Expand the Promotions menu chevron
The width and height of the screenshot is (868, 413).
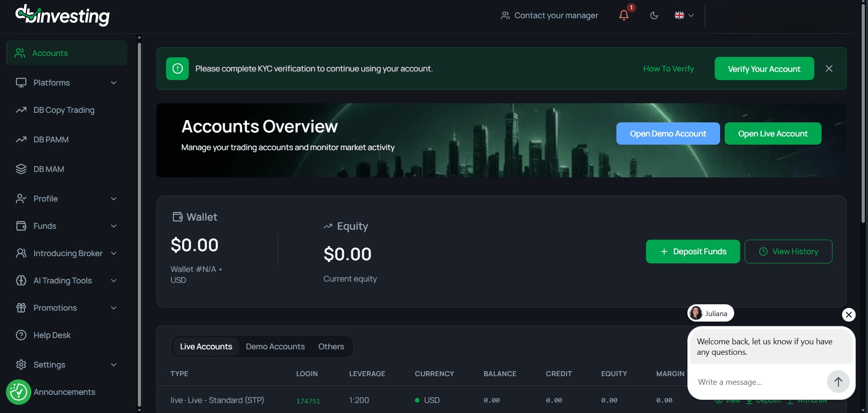click(x=114, y=308)
